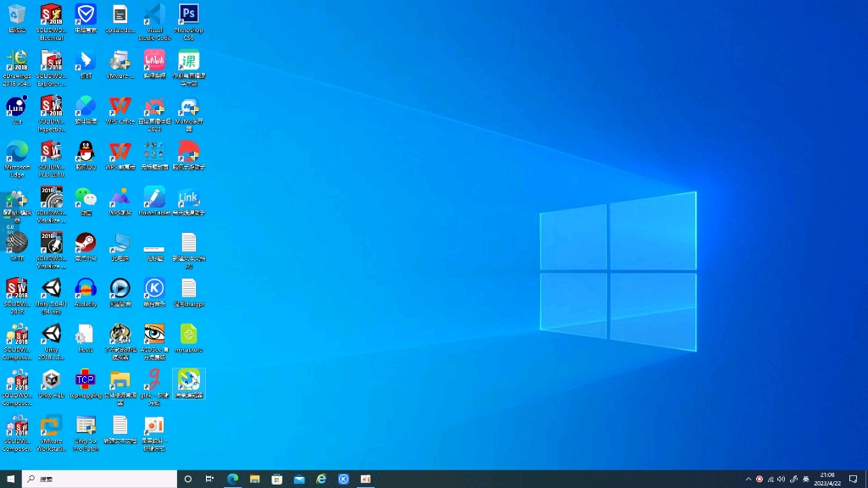
Task: Click the taskbar search box
Action: [x=98, y=479]
